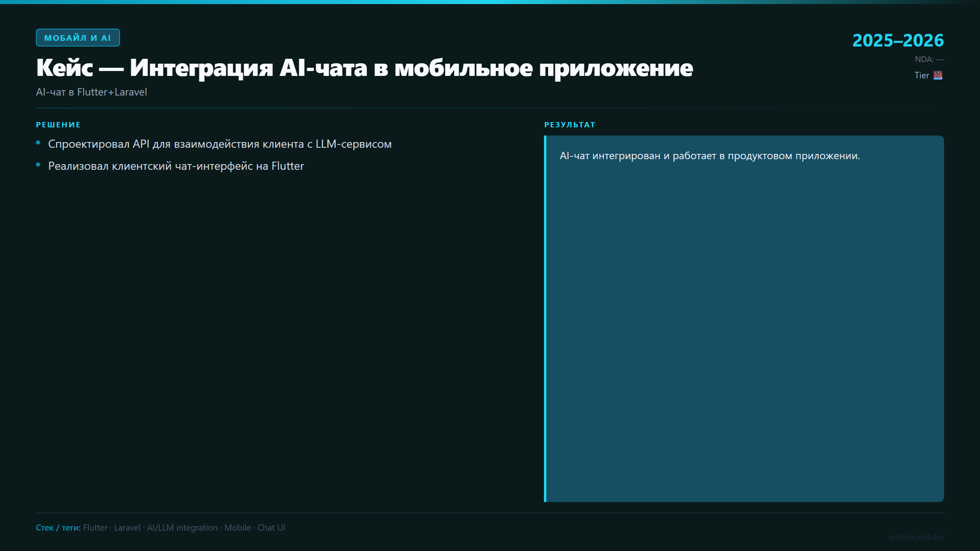980x551 pixels.
Task: Click the РЕШЕНИЕ section heading
Action: click(58, 125)
